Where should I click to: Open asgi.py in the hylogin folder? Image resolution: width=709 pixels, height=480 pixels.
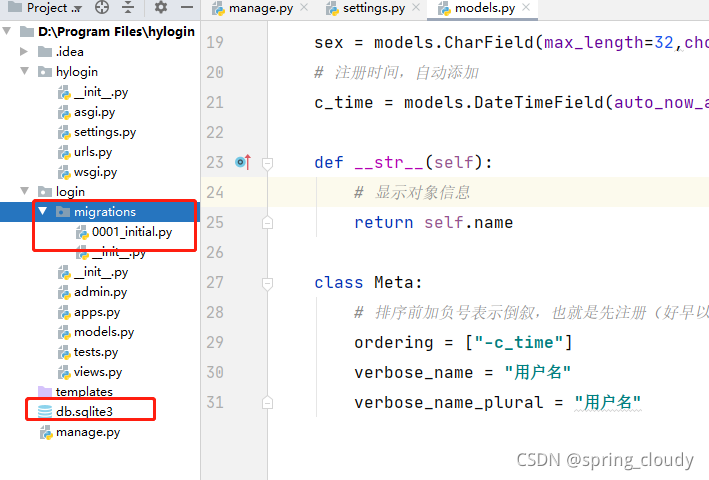(x=95, y=112)
